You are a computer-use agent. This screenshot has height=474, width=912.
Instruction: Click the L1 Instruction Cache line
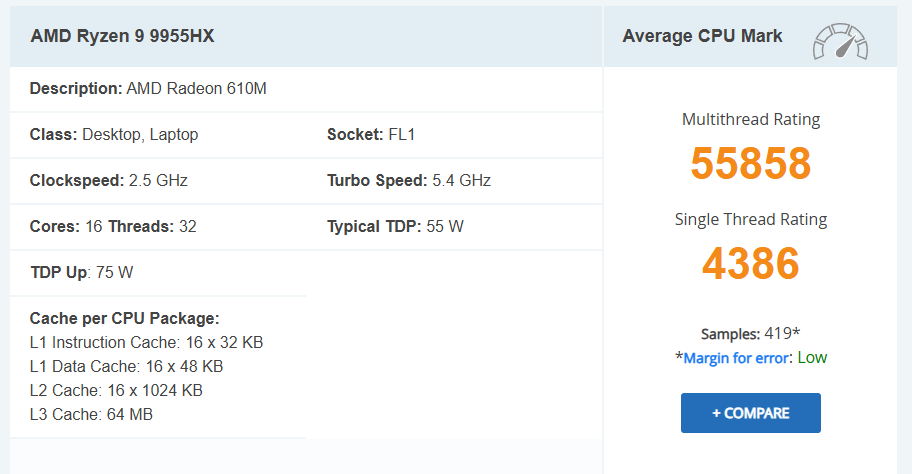(146, 343)
